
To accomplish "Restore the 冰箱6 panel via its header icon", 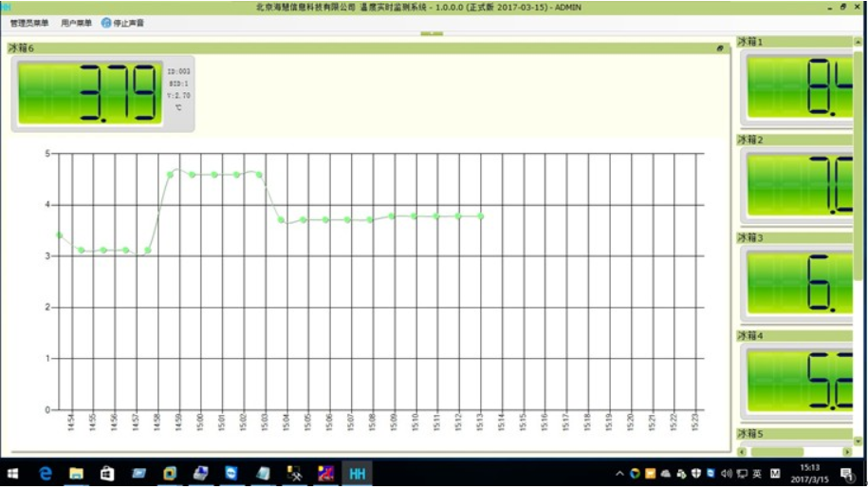I will coord(720,48).
